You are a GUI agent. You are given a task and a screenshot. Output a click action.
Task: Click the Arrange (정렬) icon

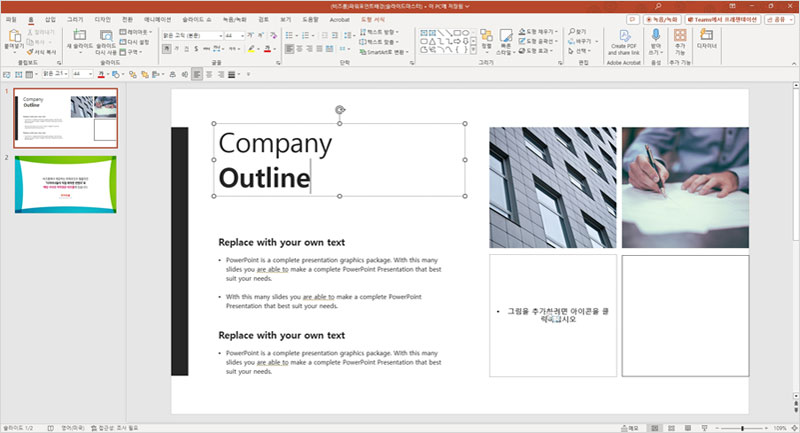pyautogui.click(x=486, y=35)
